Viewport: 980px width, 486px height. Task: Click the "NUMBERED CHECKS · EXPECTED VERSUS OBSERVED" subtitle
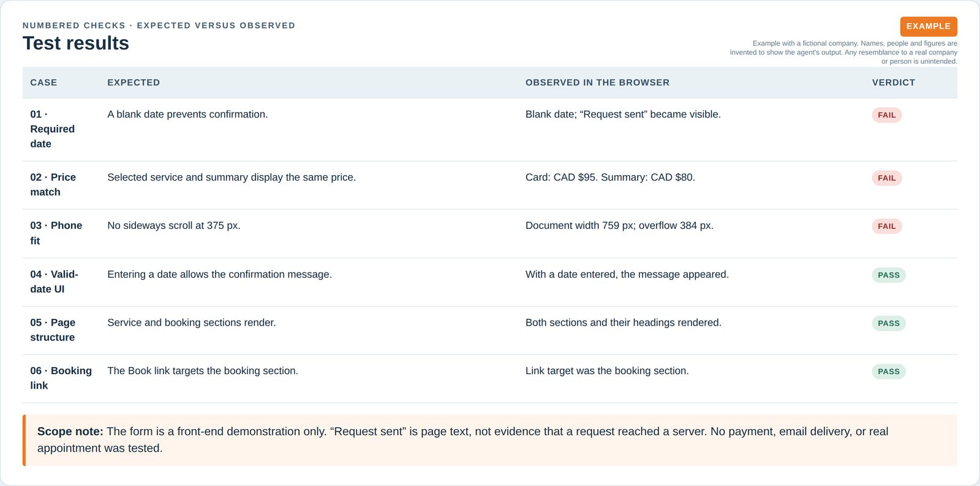[x=159, y=26]
